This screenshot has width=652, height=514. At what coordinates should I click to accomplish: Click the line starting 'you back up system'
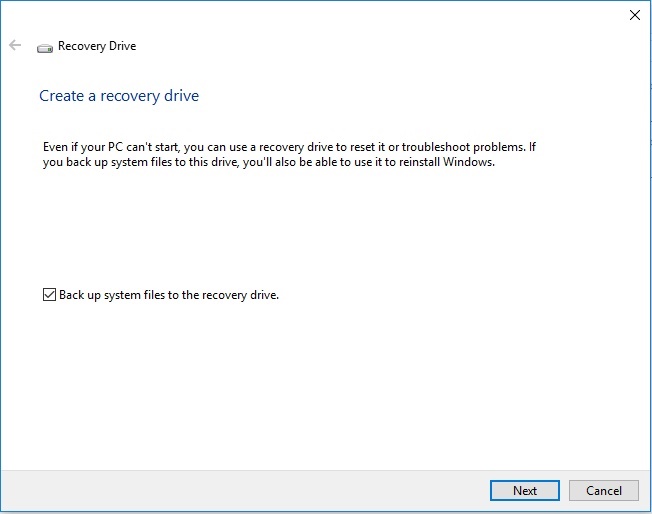click(269, 162)
